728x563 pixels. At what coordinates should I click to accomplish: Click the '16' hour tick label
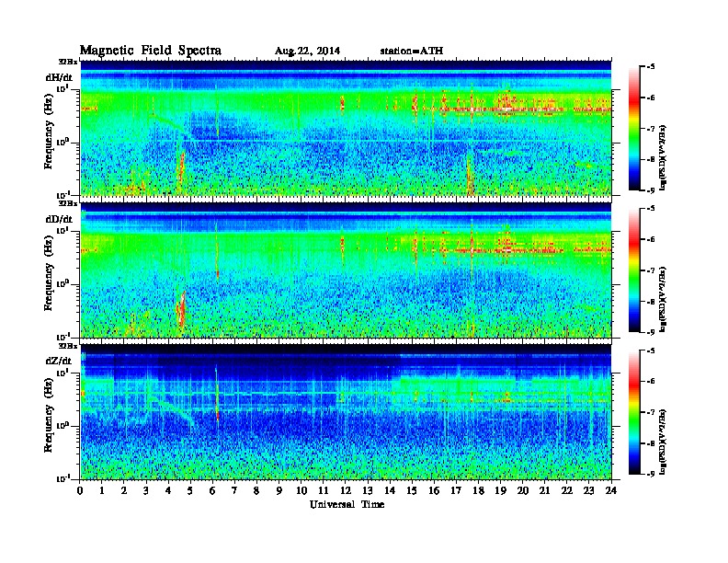434,490
